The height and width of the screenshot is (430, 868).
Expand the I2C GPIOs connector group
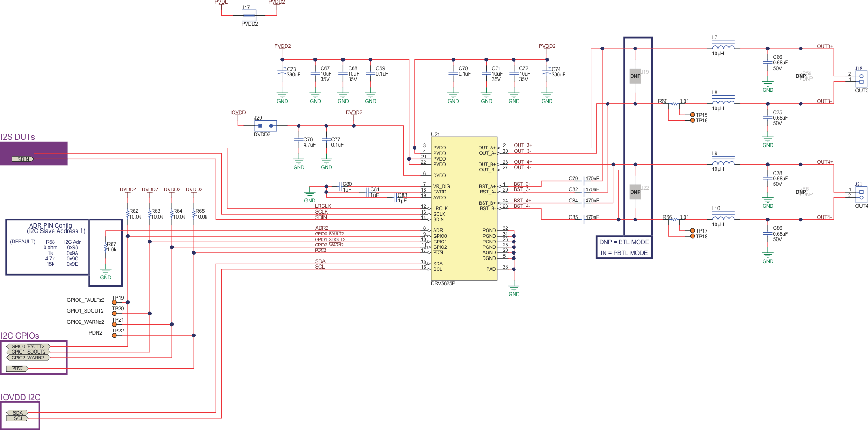pos(34,357)
